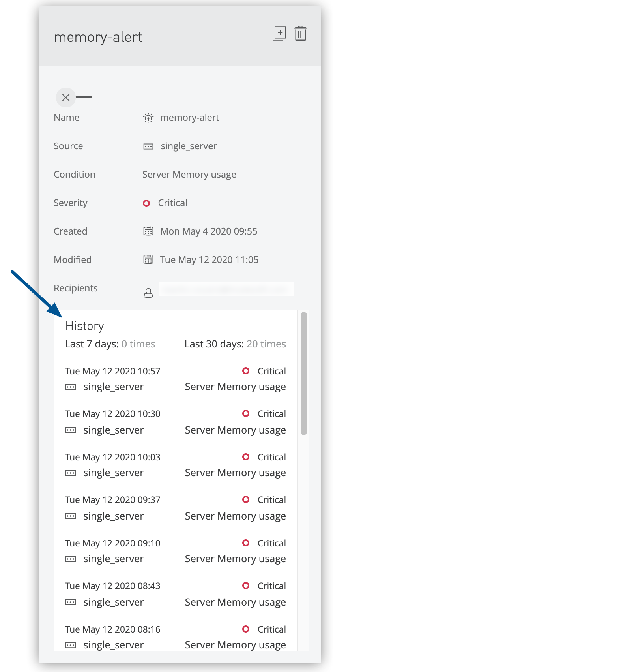Click the person icon next to Recipients

(148, 293)
